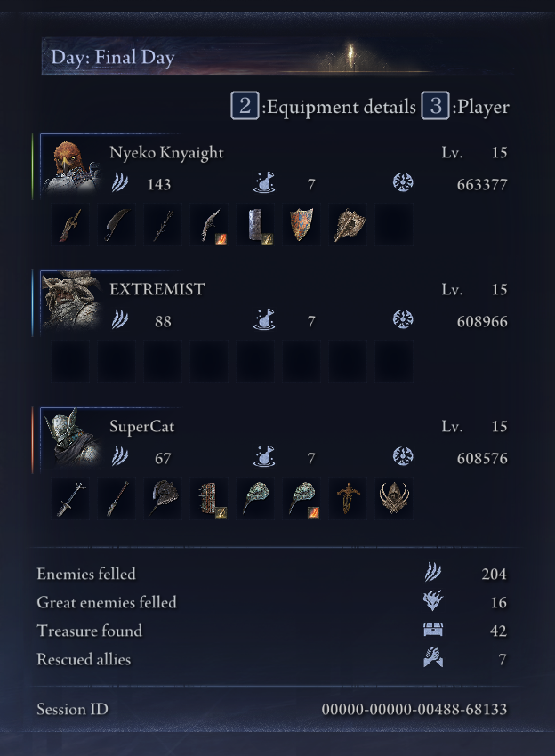Click SuperCat's wooden shield item icon
This screenshot has height=756, width=555.
(x=209, y=499)
